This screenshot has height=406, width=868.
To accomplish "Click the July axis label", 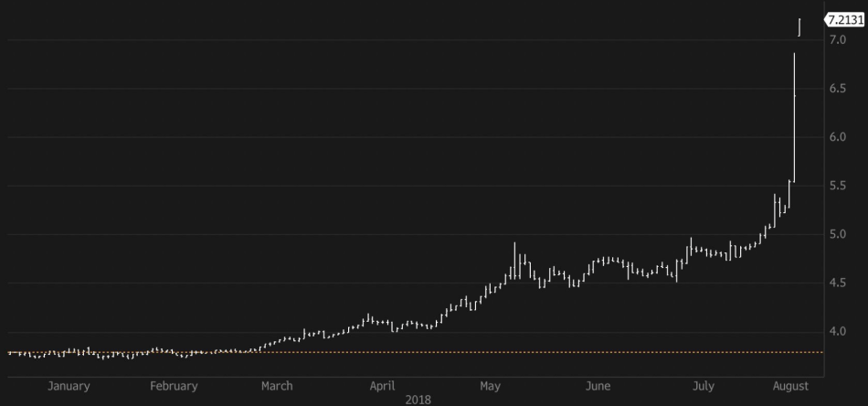I will click(x=703, y=386).
